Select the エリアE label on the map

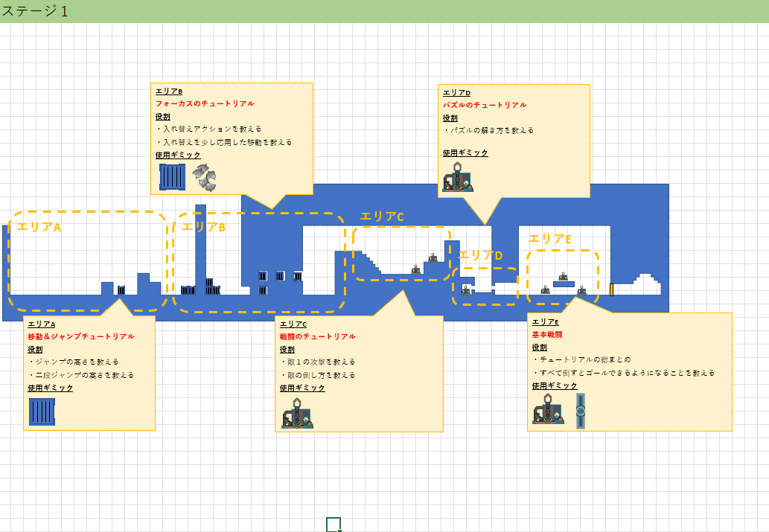pos(550,239)
